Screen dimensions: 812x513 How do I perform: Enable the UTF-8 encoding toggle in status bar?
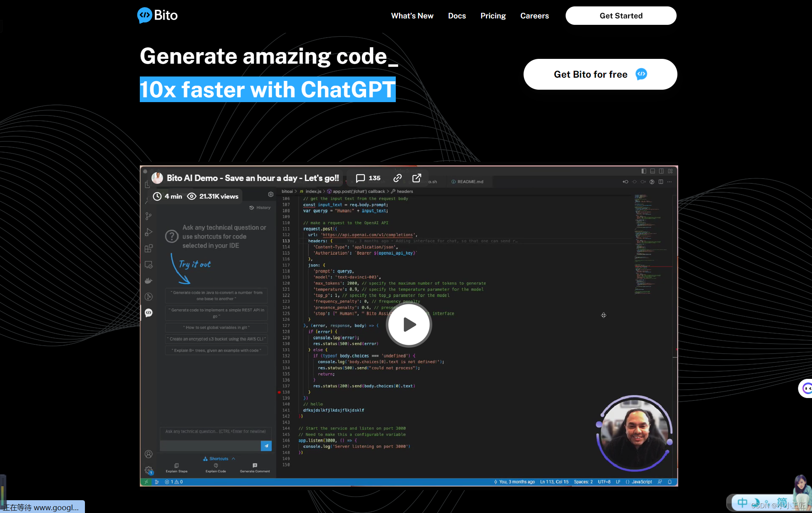pyautogui.click(x=604, y=482)
